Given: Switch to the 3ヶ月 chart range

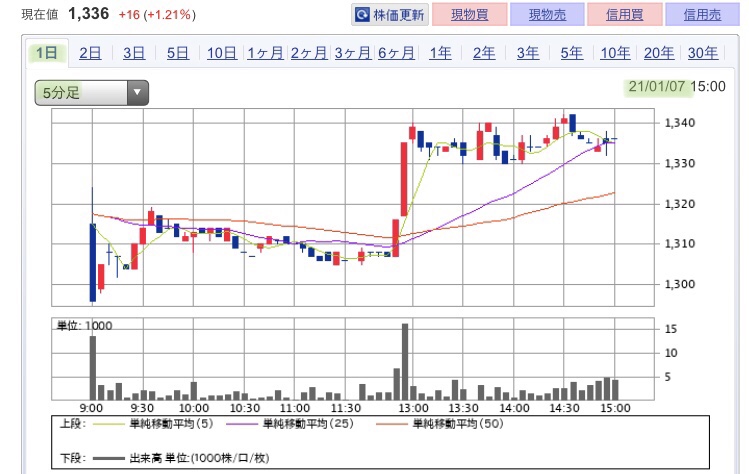Looking at the screenshot, I should tap(353, 53).
